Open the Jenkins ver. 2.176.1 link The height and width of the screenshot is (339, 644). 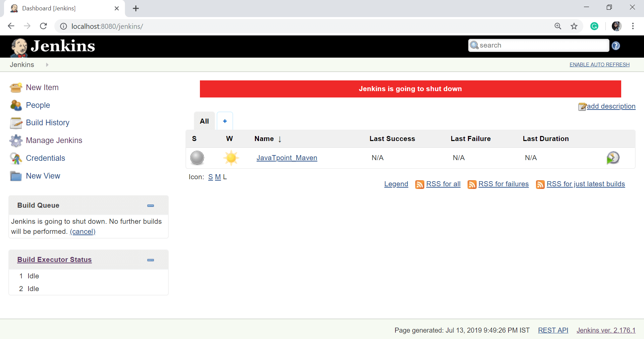click(x=606, y=330)
